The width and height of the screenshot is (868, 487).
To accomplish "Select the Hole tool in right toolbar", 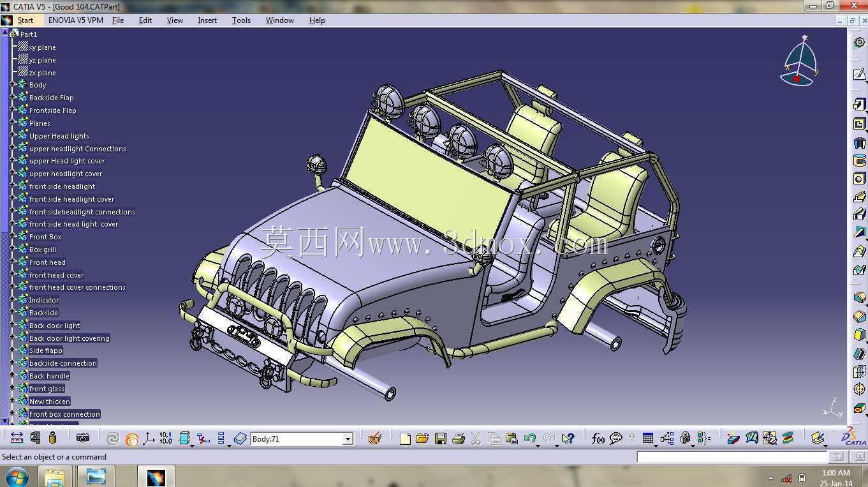I will click(859, 179).
